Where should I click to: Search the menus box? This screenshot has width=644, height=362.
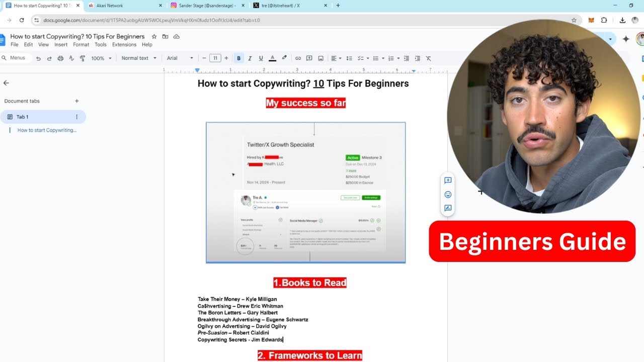15,58
